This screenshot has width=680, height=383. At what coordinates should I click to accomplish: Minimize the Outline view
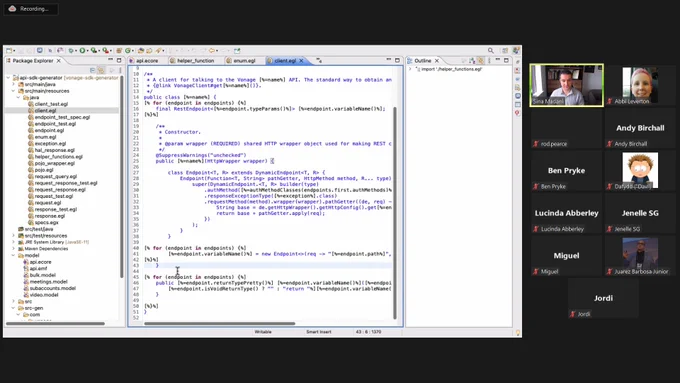[497, 59]
